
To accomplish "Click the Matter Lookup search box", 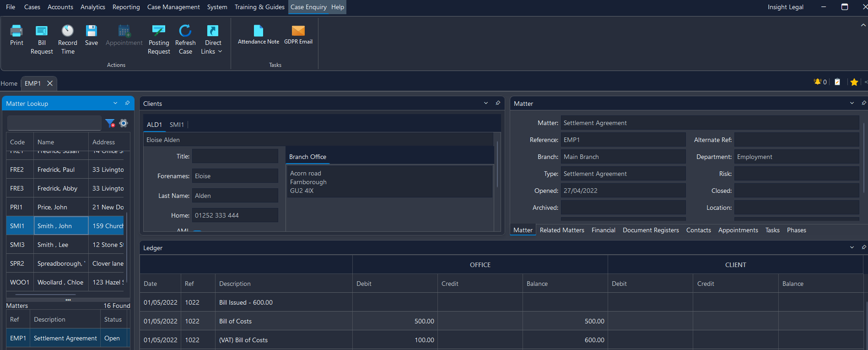I will (54, 123).
